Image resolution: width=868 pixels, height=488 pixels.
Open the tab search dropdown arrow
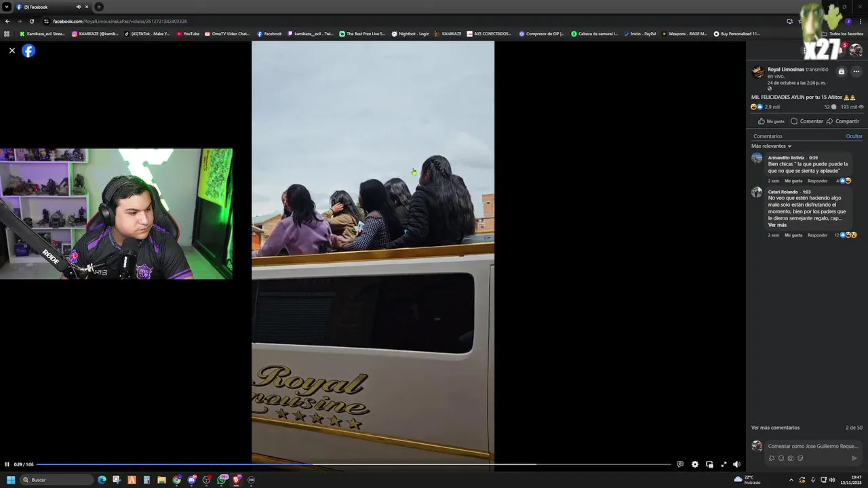[x=6, y=7]
